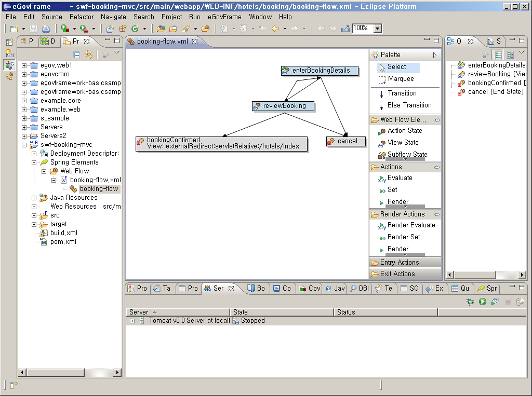Select the Else Transition tool
Viewport: 532px width, 396px height.
click(x=409, y=105)
